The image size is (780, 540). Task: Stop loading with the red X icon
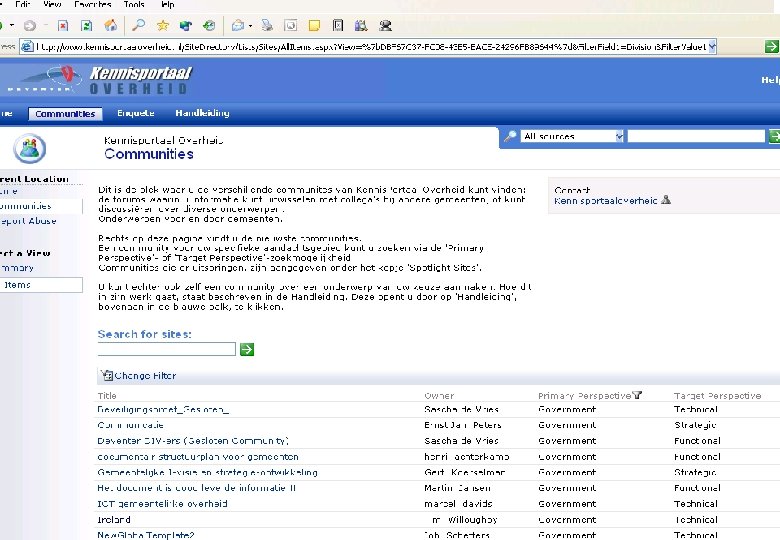coord(63,25)
